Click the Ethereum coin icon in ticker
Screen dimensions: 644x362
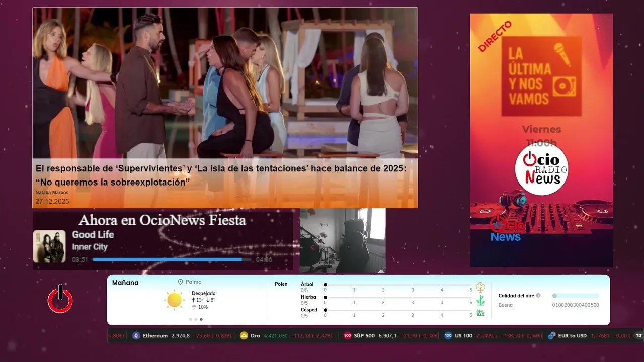[x=136, y=336]
